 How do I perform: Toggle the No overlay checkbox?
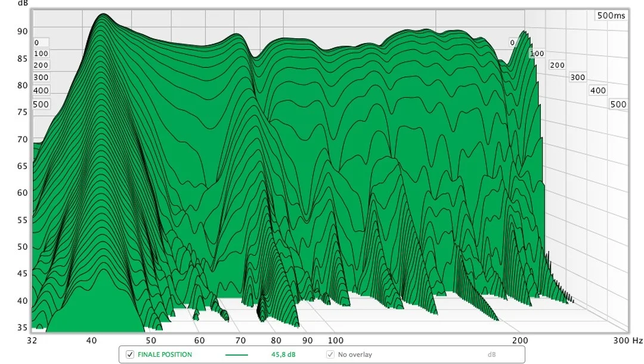pos(330,354)
